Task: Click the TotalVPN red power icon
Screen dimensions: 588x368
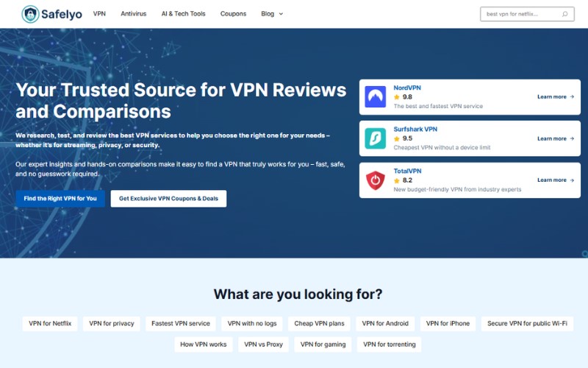Action: coord(376,180)
